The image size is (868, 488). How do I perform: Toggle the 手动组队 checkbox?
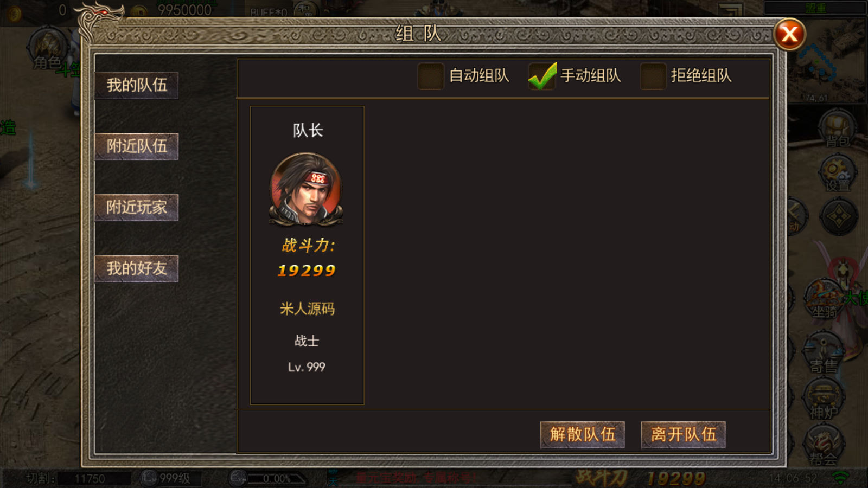pos(541,76)
